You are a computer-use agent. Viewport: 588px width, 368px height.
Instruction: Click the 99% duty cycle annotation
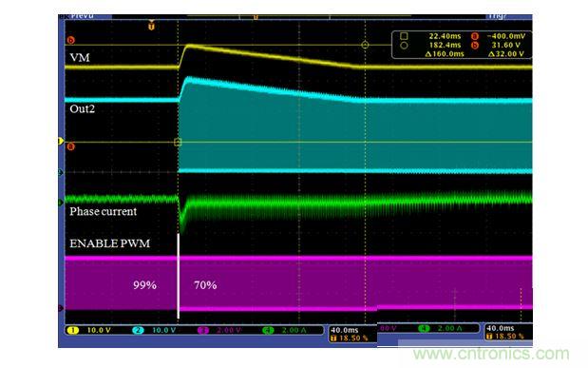[144, 285]
